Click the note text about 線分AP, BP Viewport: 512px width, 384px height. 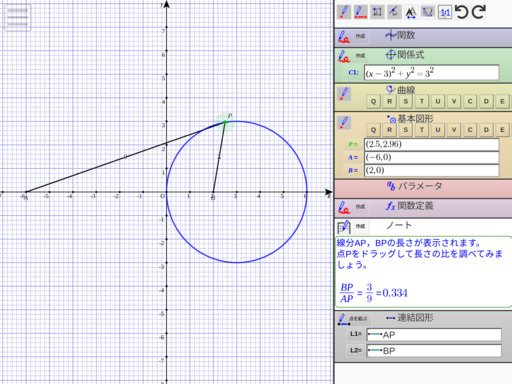[419, 254]
